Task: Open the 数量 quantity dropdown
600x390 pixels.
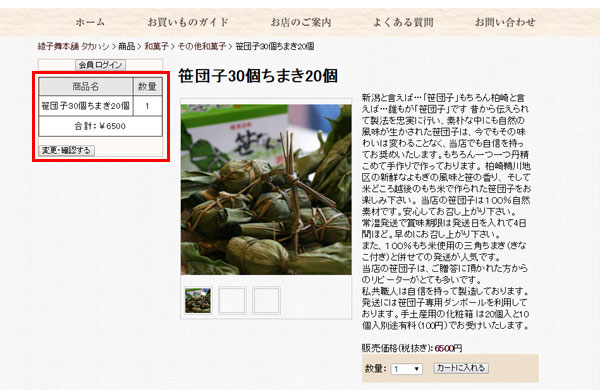Action: pos(406,369)
